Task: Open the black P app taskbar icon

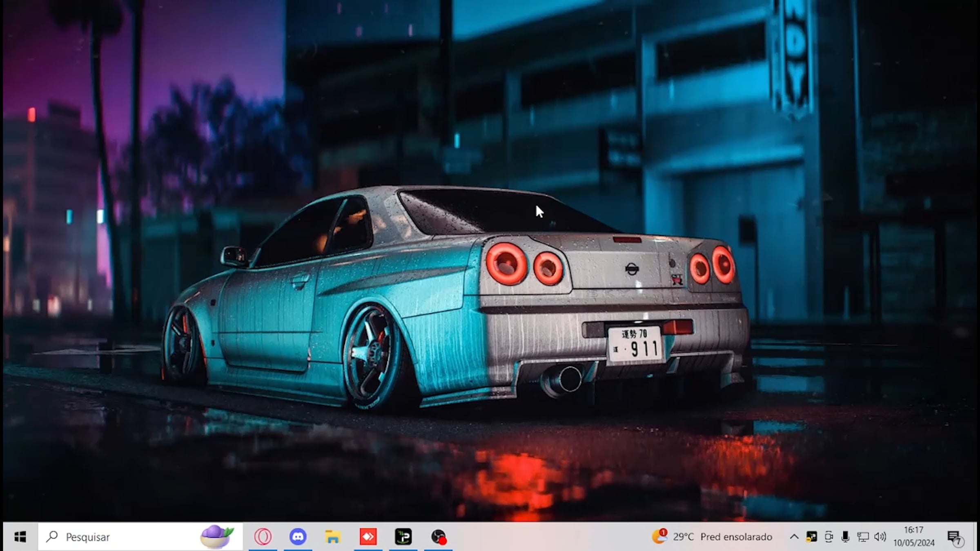Action: point(403,536)
